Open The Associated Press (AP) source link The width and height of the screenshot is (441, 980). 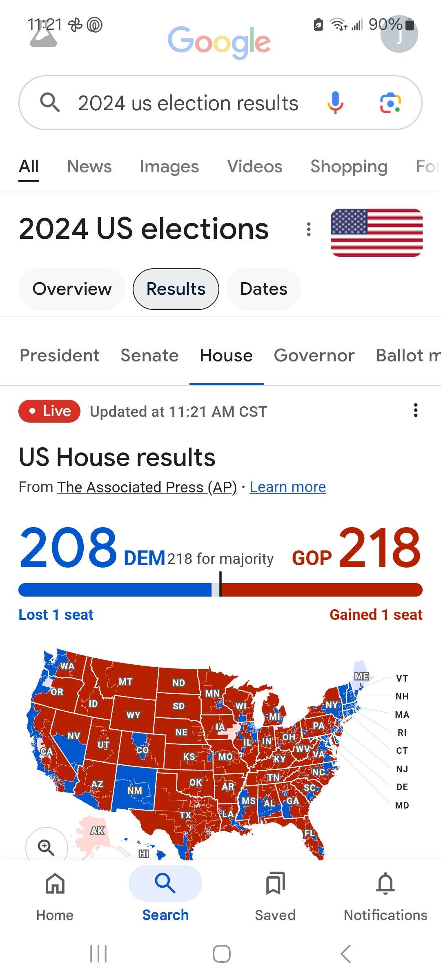(x=147, y=487)
